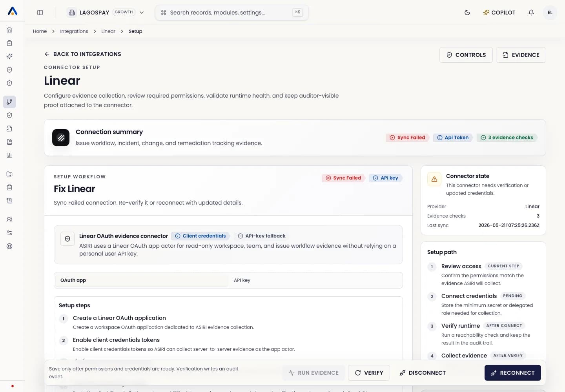Click the 3 evidence checks badge
Image resolution: width=565 pixels, height=392 pixels.
[507, 138]
